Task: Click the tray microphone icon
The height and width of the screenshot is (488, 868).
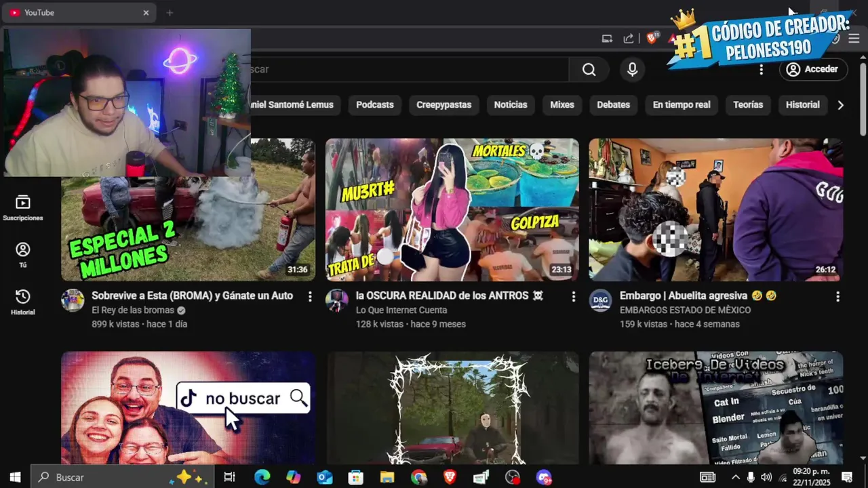Action: click(751, 477)
